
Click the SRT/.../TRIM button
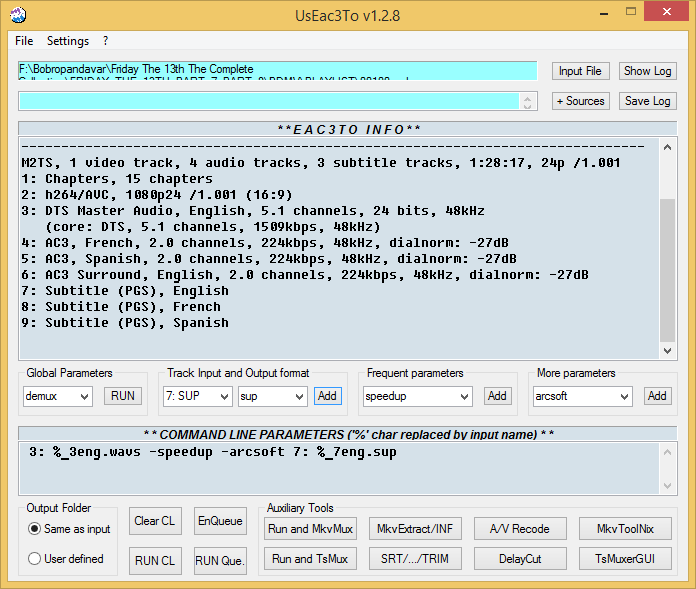pyautogui.click(x=415, y=559)
